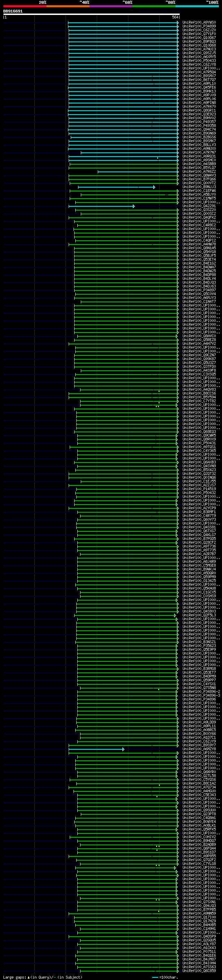
Task: Select the label UniRef100_C7YT82
Action: point(199,401)
